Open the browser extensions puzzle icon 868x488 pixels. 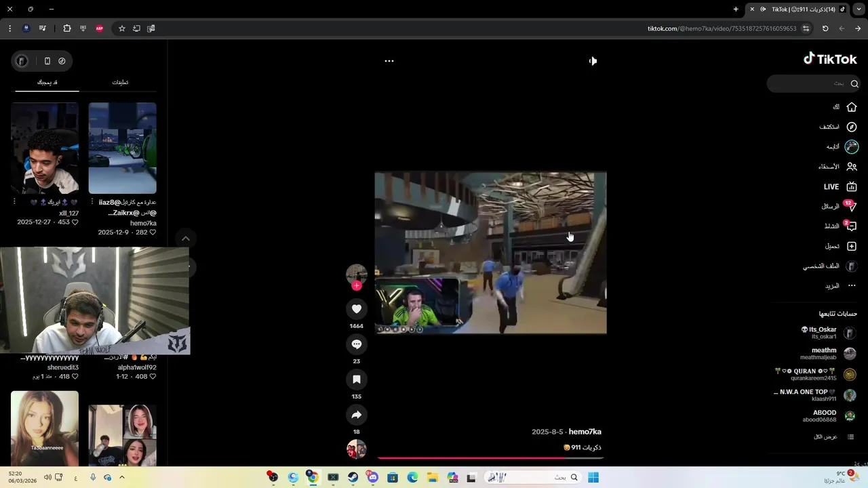point(67,28)
